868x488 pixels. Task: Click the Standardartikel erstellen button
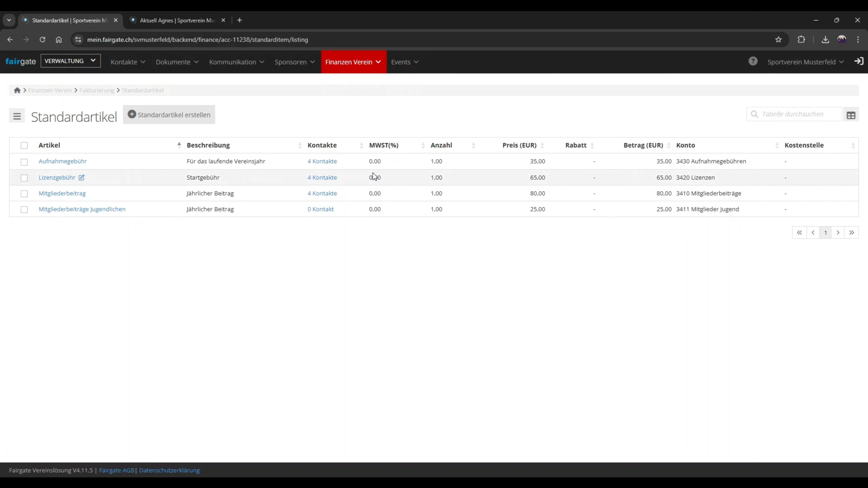tap(169, 115)
